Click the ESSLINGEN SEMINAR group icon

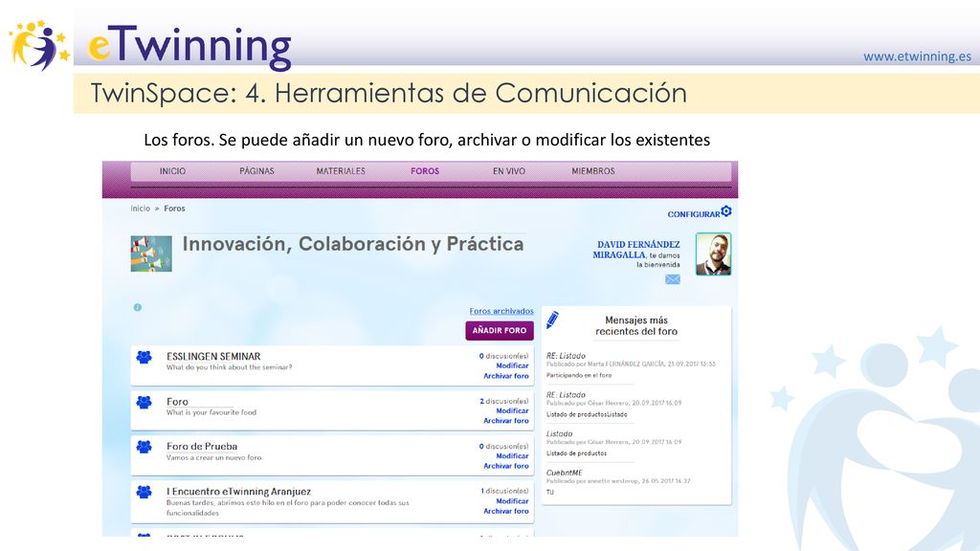coord(145,357)
